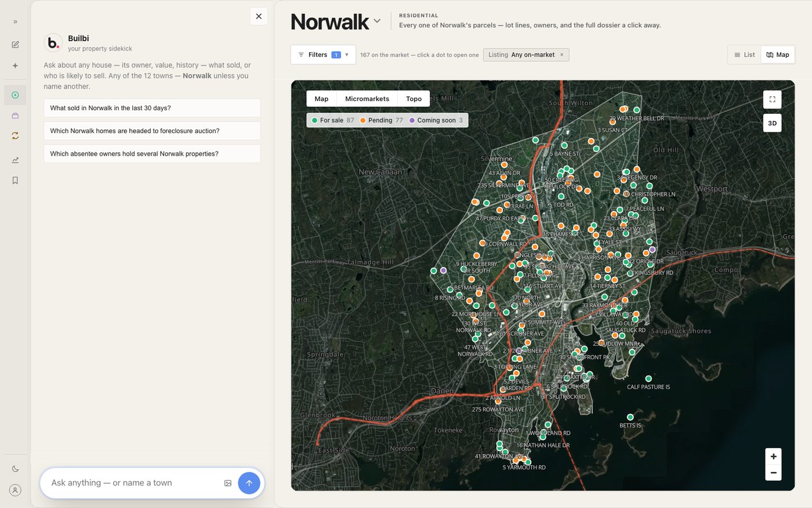This screenshot has height=508, width=812.
Task: Toggle the Coming soon legend filter
Action: pos(436,120)
